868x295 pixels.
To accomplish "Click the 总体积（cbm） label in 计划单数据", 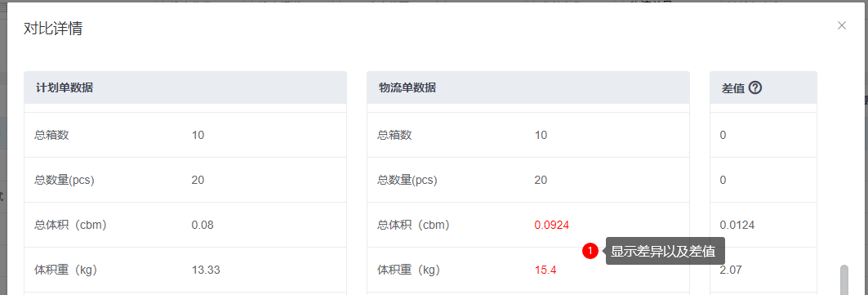I will coord(70,226).
